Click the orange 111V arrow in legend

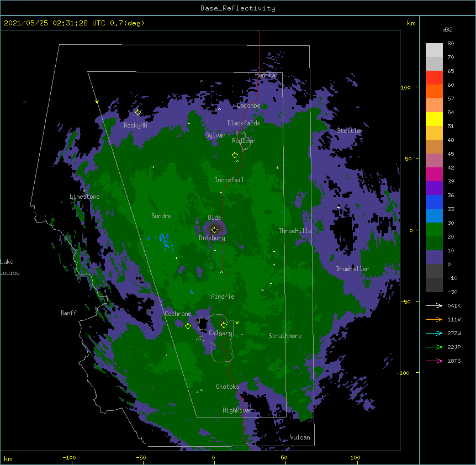pyautogui.click(x=434, y=319)
